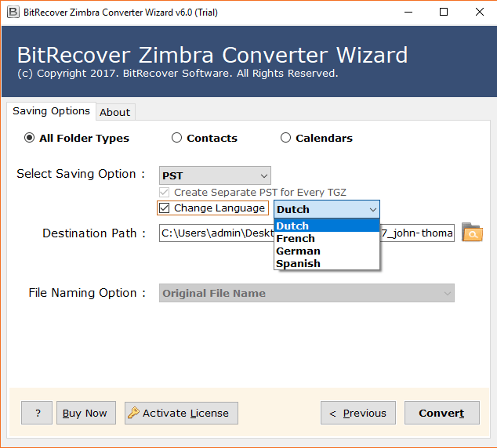Uncheck the Change Language checkbox

click(x=164, y=208)
